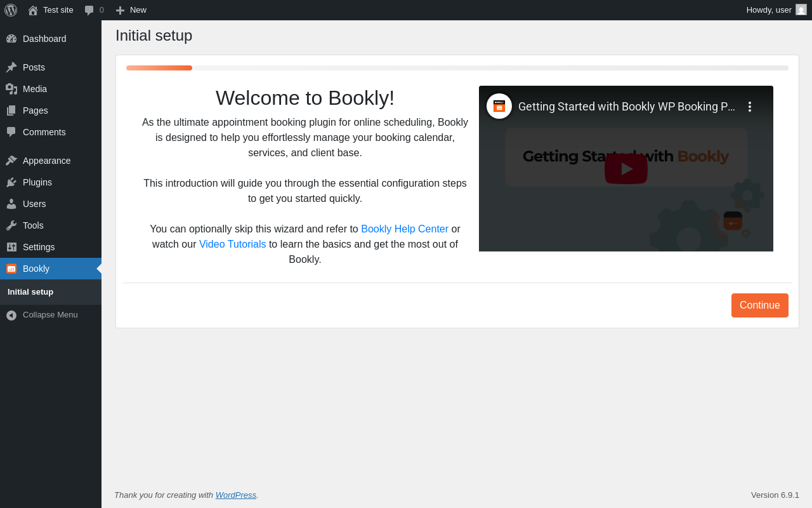
Task: Open the Bookly Help Center link
Action: click(x=405, y=229)
